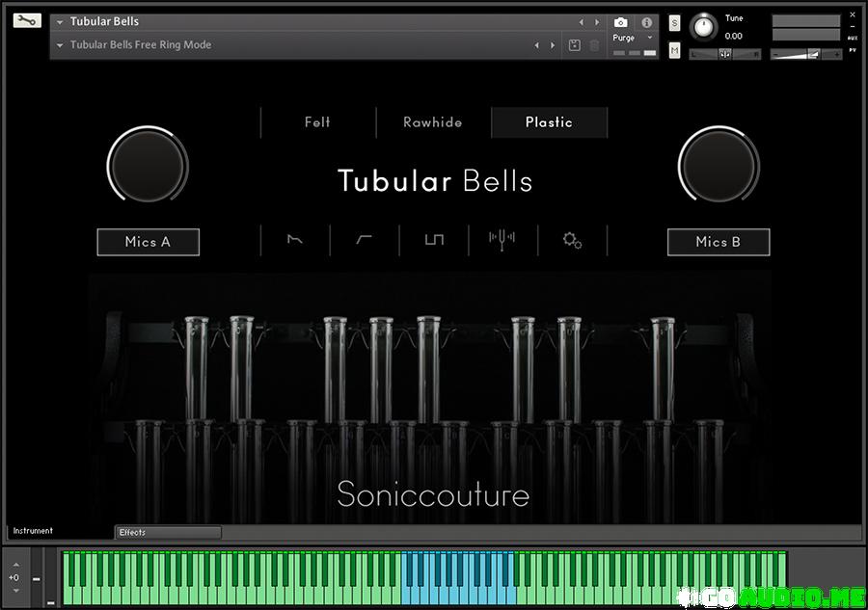Click the Mics A button
Screen dimensions: 868x610
coord(148,242)
